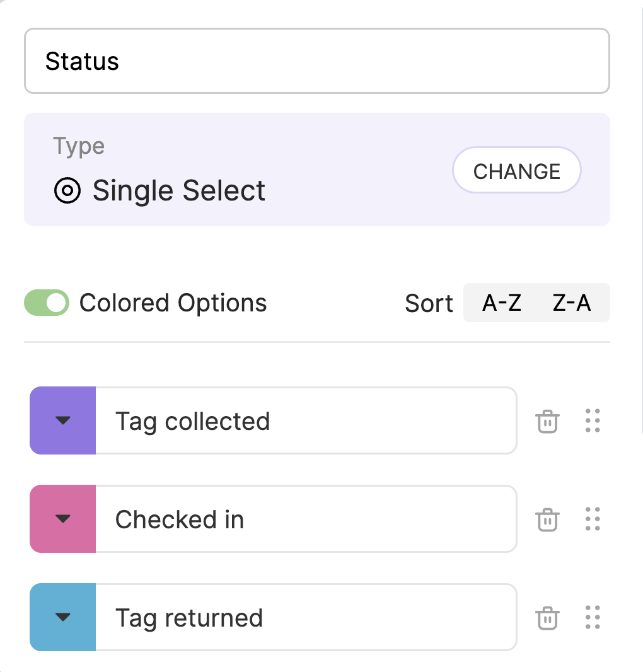Edit the Checked in option text
Viewport: 643px width, 672px height.
tap(306, 519)
